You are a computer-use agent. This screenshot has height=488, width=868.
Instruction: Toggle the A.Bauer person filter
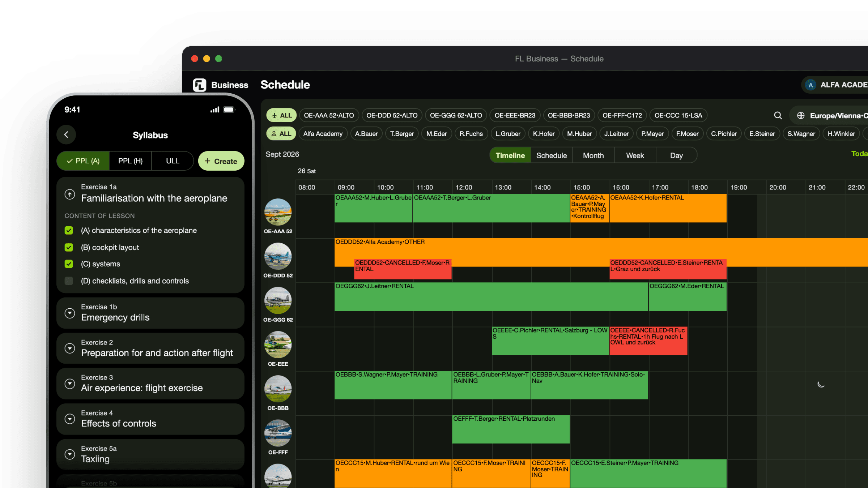click(366, 134)
